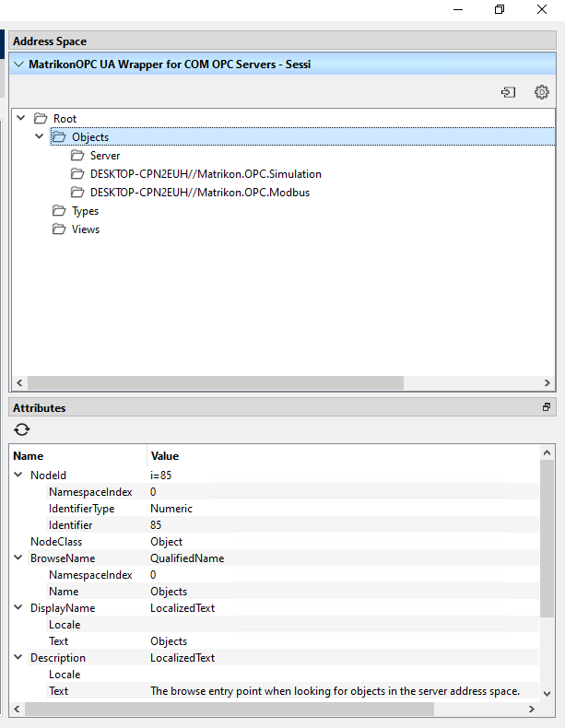Click tree scrollbar right arrow
Viewport: 565px width, 728px height.
pyautogui.click(x=547, y=383)
